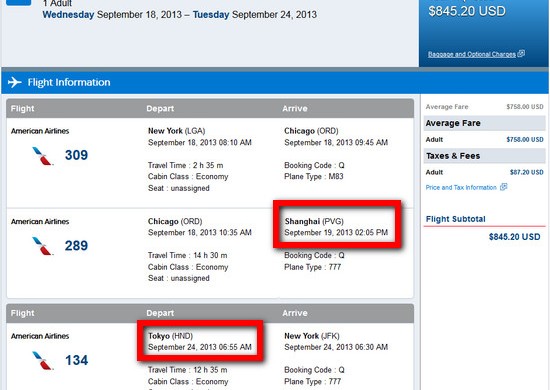Click American Airlines logo for flight 289
Image resolution: width=550 pixels, height=390 pixels.
pos(42,246)
